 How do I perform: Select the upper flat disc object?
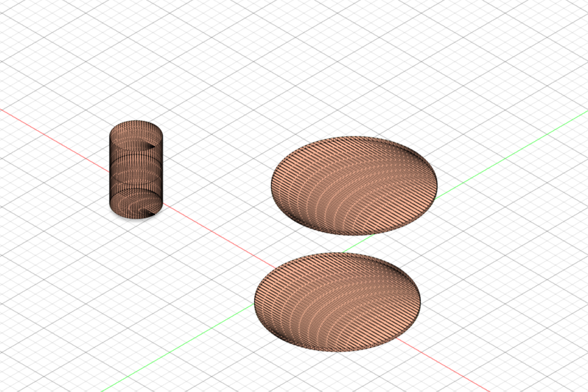coord(354,186)
